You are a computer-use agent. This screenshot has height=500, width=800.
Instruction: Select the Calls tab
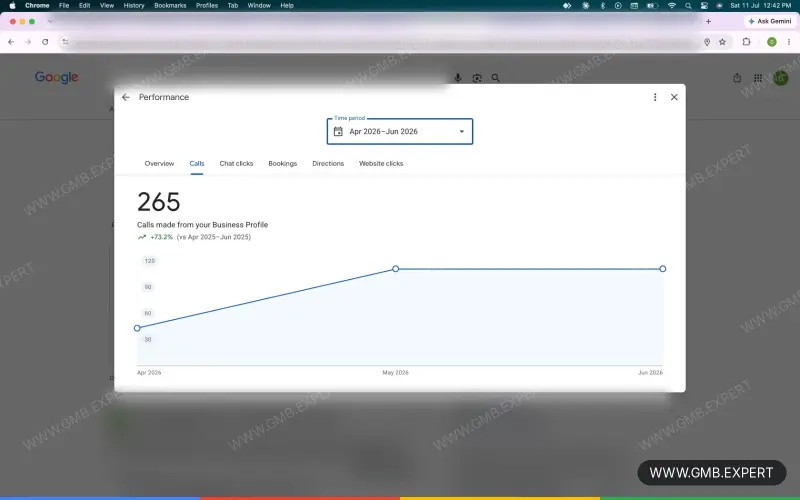(196, 164)
